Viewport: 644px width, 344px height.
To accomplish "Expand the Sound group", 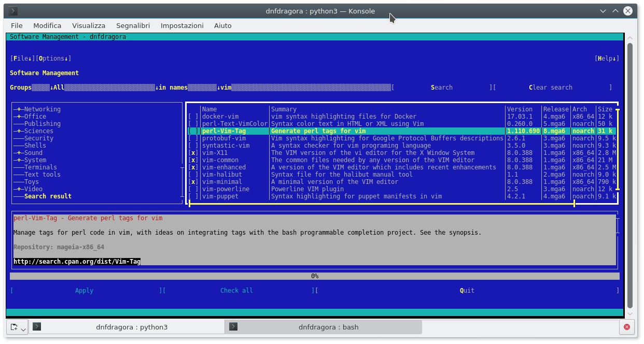I will [19, 153].
